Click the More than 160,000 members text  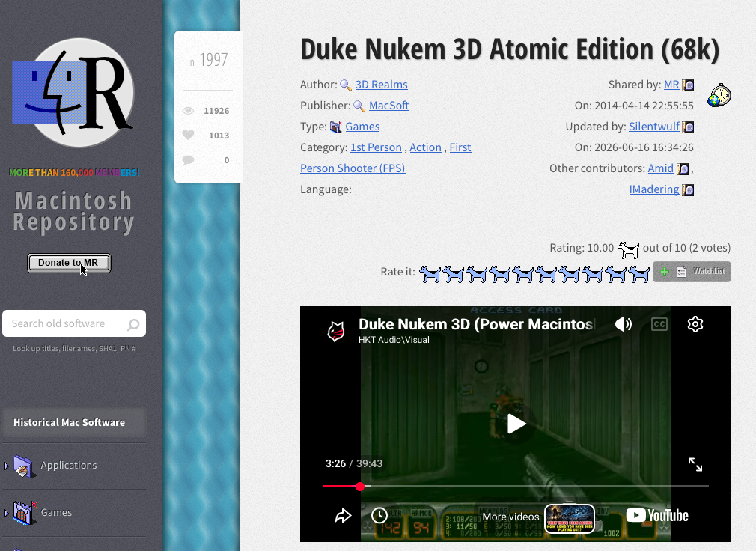coord(74,173)
